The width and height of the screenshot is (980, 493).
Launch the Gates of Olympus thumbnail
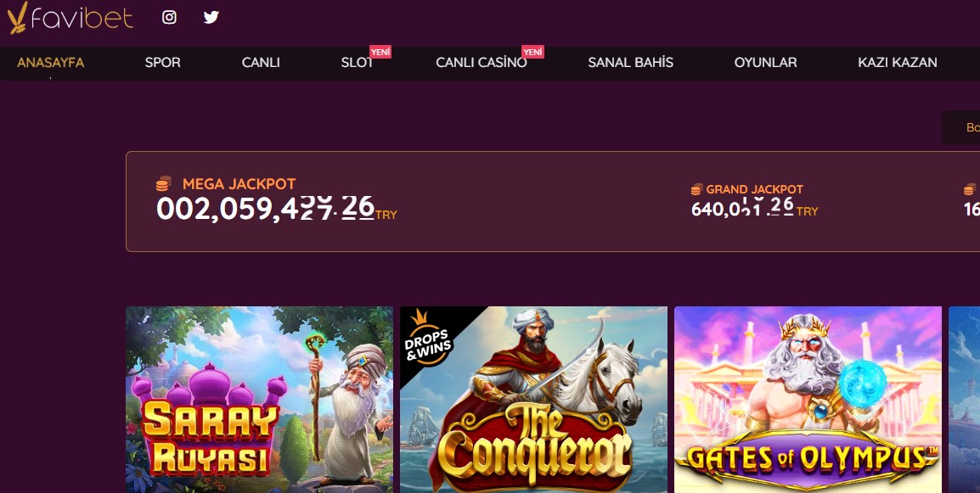coord(808,400)
